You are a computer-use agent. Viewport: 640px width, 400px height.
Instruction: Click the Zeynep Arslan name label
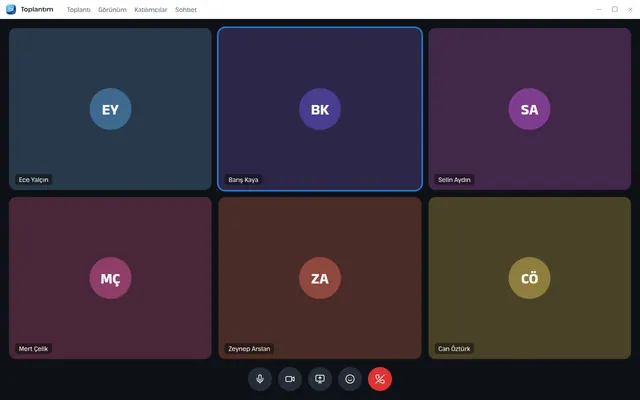tap(249, 349)
